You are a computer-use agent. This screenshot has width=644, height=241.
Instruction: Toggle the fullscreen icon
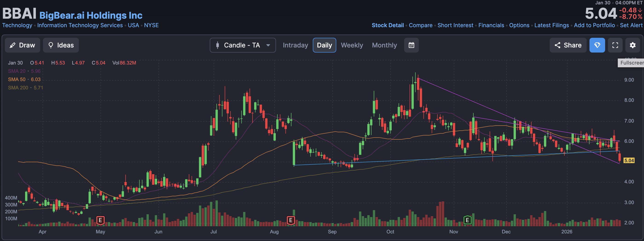coord(615,45)
